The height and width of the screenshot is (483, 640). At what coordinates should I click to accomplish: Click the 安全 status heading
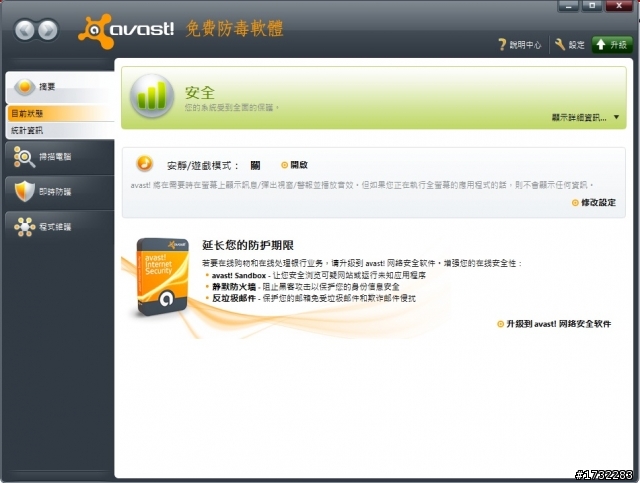point(200,93)
